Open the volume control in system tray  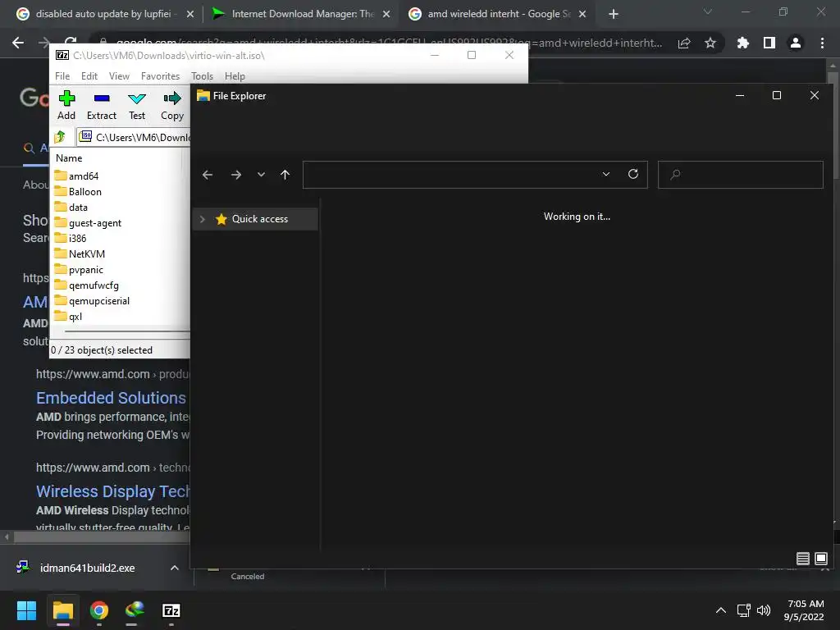(764, 610)
